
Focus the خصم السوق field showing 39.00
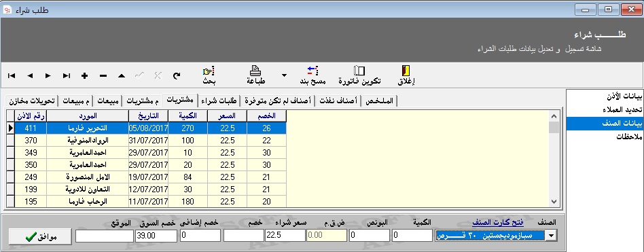[156, 236]
